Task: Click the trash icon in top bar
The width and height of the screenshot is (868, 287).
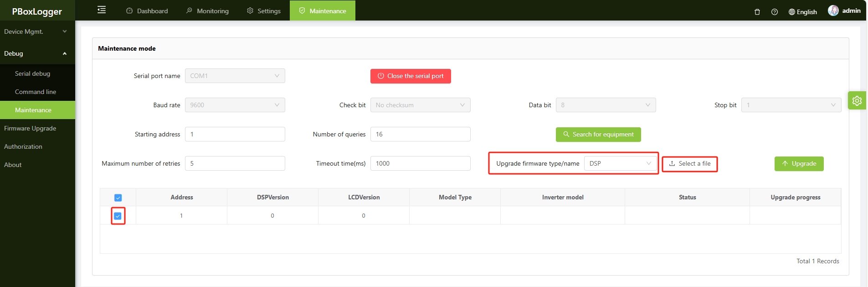Action: point(757,12)
